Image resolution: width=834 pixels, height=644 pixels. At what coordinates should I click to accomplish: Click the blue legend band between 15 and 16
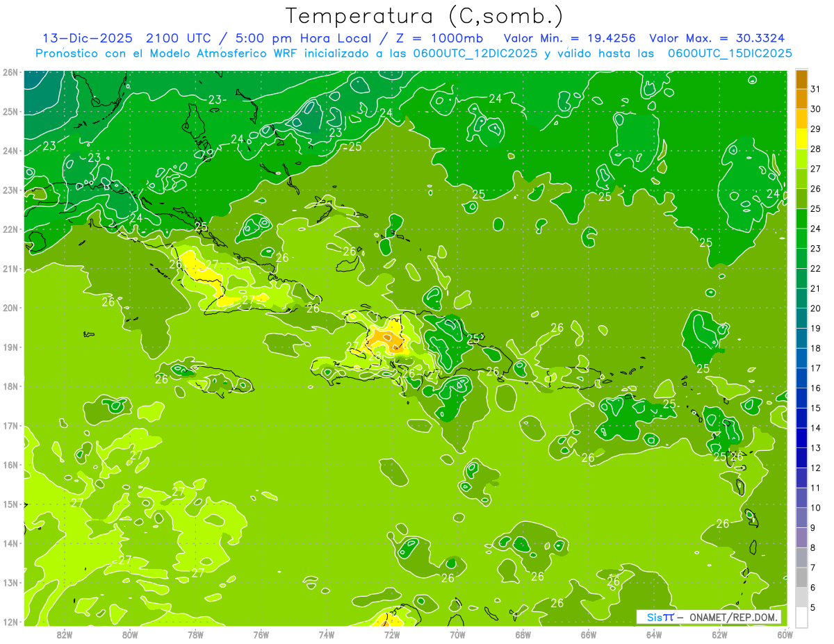click(x=801, y=398)
